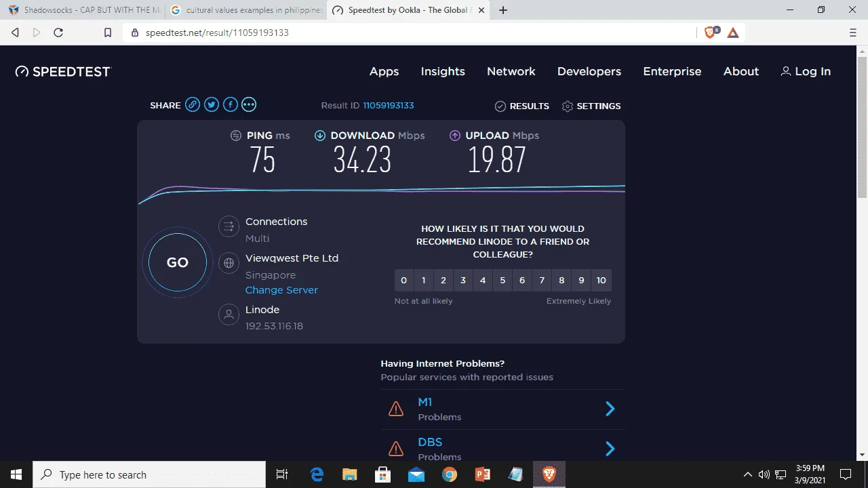Open a new browser tab
The width and height of the screenshot is (868, 488).
pyautogui.click(x=503, y=10)
